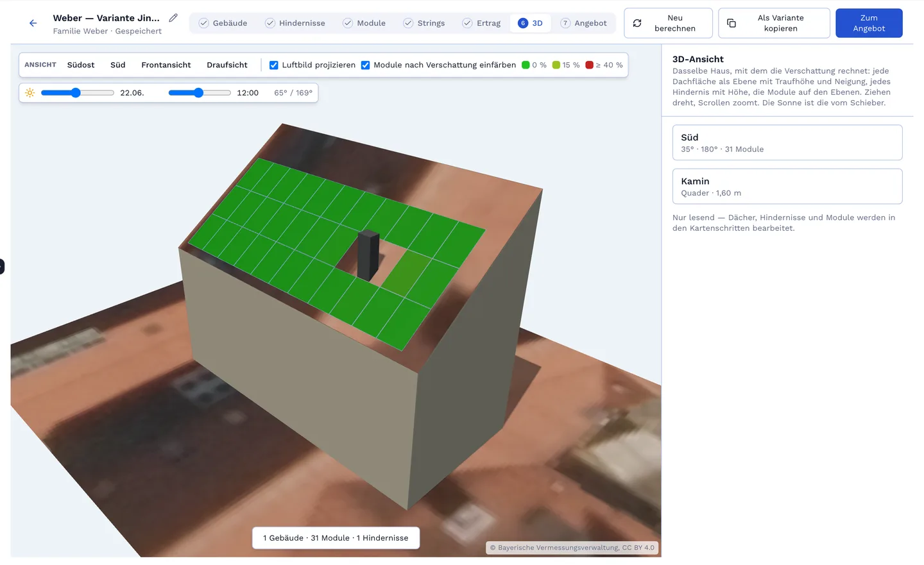Open the Strings step
This screenshot has height=565, width=924.
[424, 23]
